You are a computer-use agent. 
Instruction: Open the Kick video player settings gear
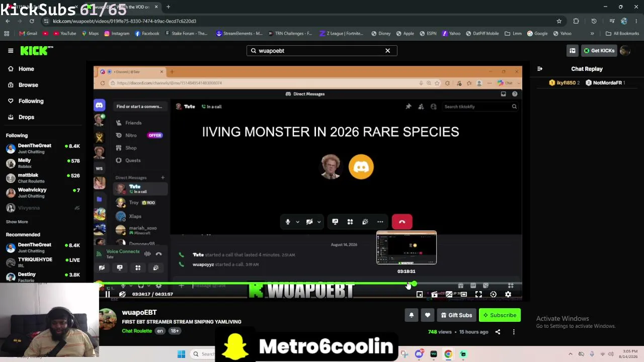tap(508, 294)
